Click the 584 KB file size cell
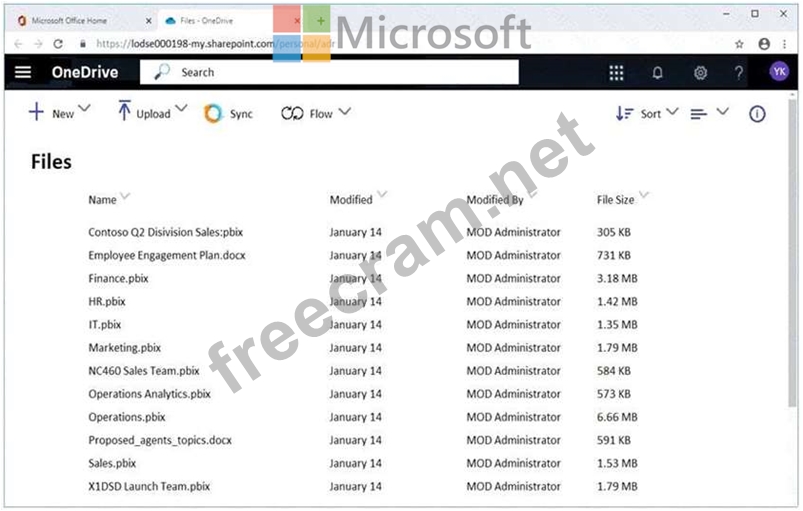803x511 pixels. [614, 371]
